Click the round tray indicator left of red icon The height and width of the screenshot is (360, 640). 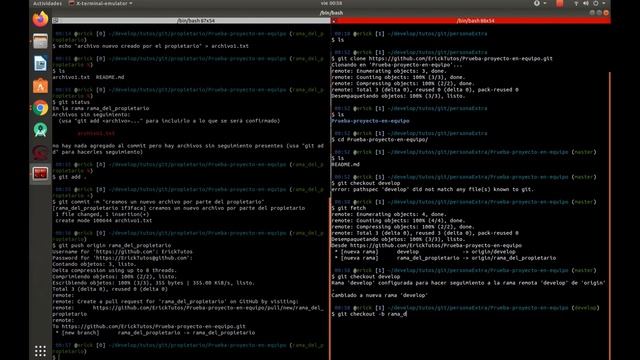[x=537, y=3]
